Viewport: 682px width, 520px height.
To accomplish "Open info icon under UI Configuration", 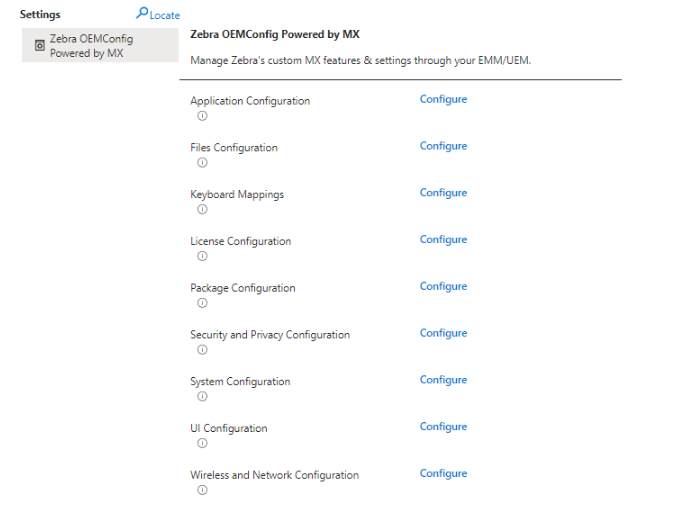I will tap(202, 443).
